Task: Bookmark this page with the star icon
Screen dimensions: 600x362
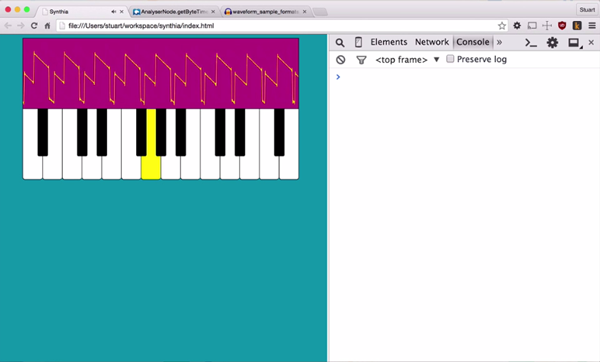Action: (502, 26)
